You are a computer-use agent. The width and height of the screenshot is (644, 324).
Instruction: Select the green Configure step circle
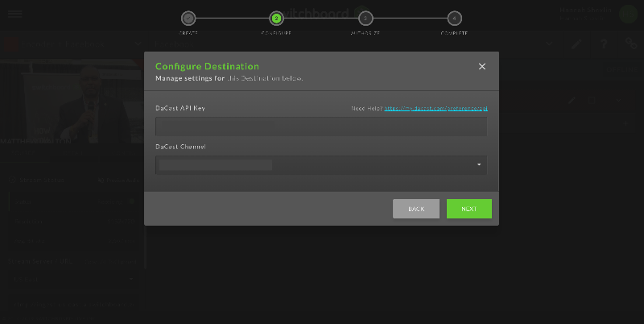(276, 18)
